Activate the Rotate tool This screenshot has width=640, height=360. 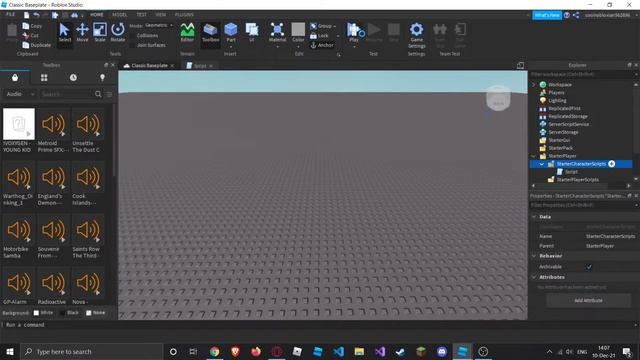[x=118, y=33]
